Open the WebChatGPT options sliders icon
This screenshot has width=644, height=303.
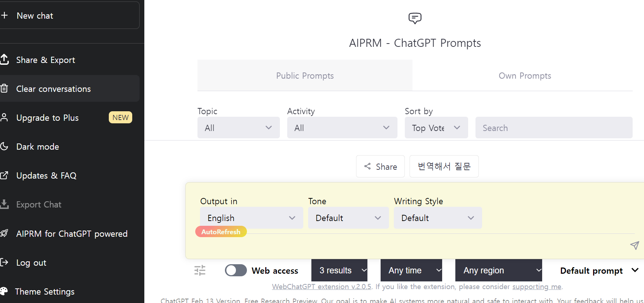pos(200,270)
